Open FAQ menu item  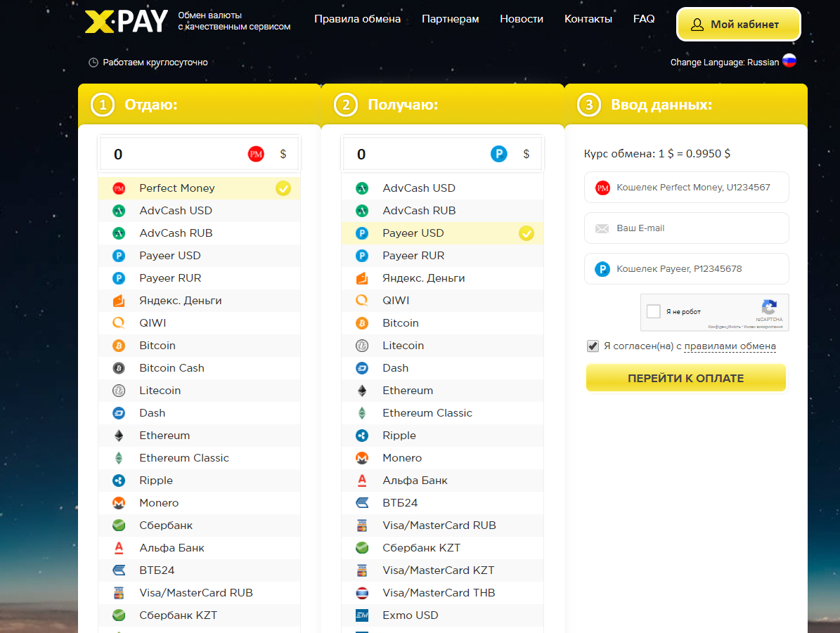[x=644, y=19]
